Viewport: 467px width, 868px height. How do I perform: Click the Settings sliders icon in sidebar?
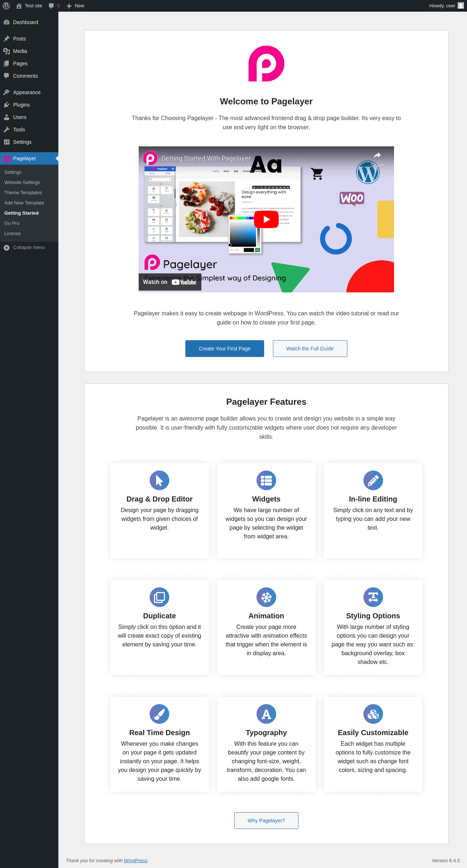(x=7, y=142)
